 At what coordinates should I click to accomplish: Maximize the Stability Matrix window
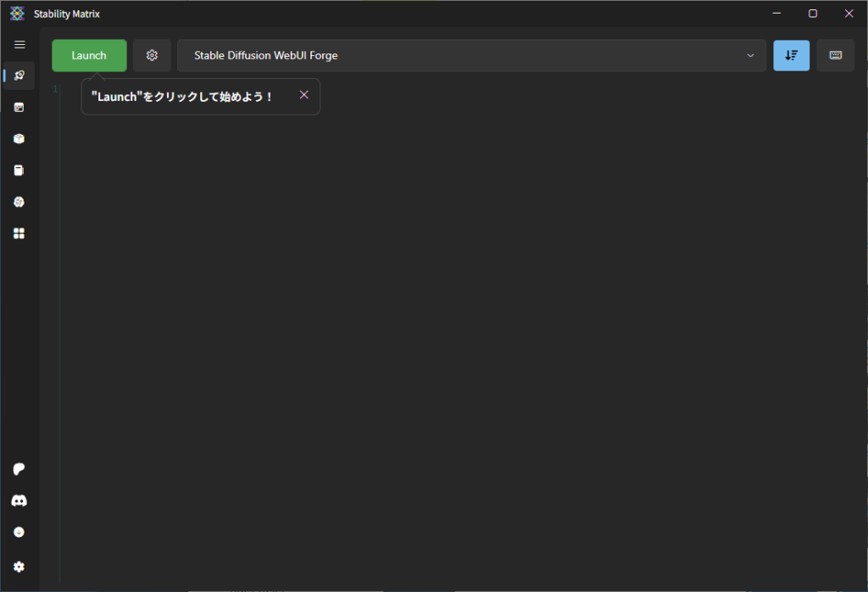point(813,14)
